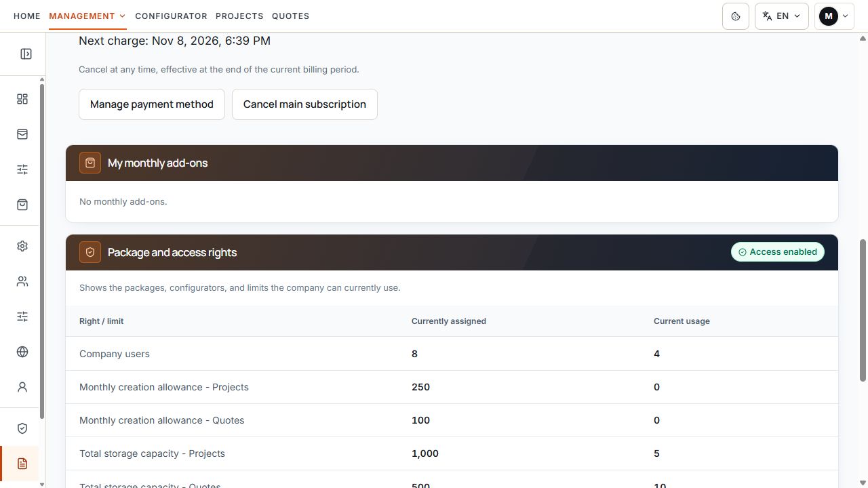Open the M user avatar menu
The width and height of the screenshot is (868, 488).
coord(834,16)
